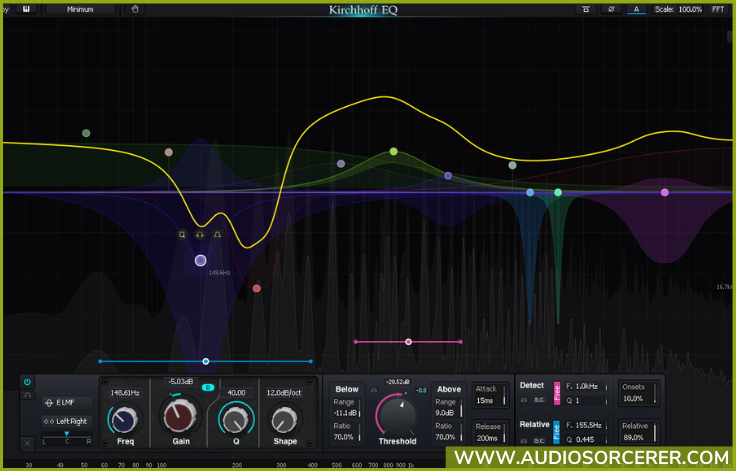The width and height of the screenshot is (736, 471).
Task: Click the output level match icon
Action: tap(586, 9)
